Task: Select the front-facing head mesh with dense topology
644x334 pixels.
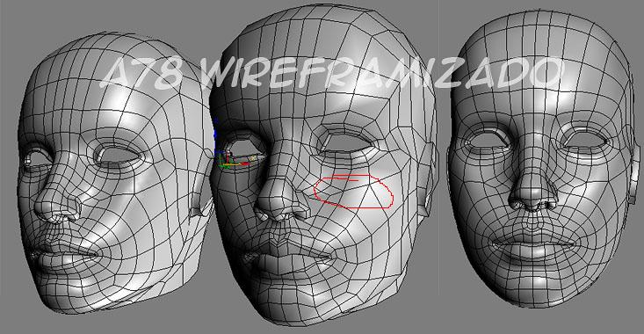Action: point(544,158)
